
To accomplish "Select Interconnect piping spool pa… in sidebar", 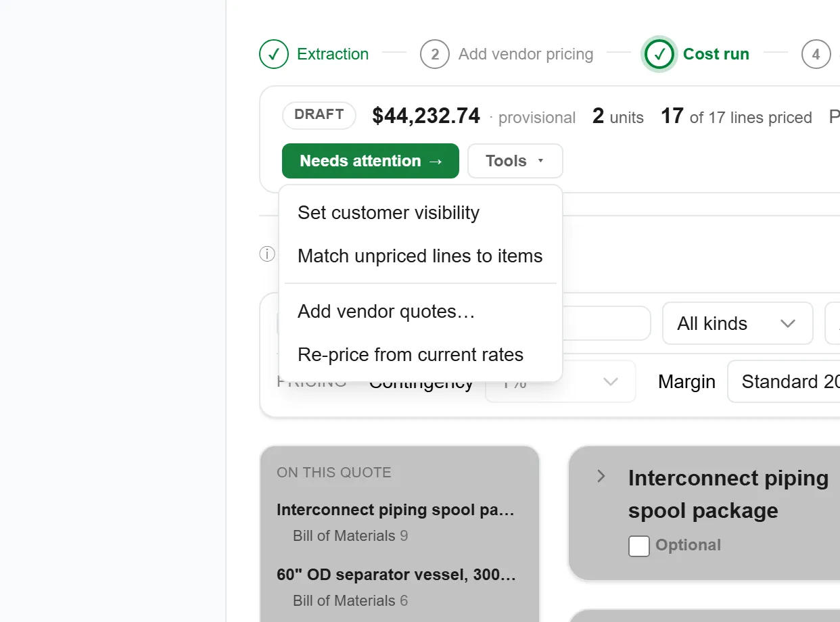I will coord(396,510).
